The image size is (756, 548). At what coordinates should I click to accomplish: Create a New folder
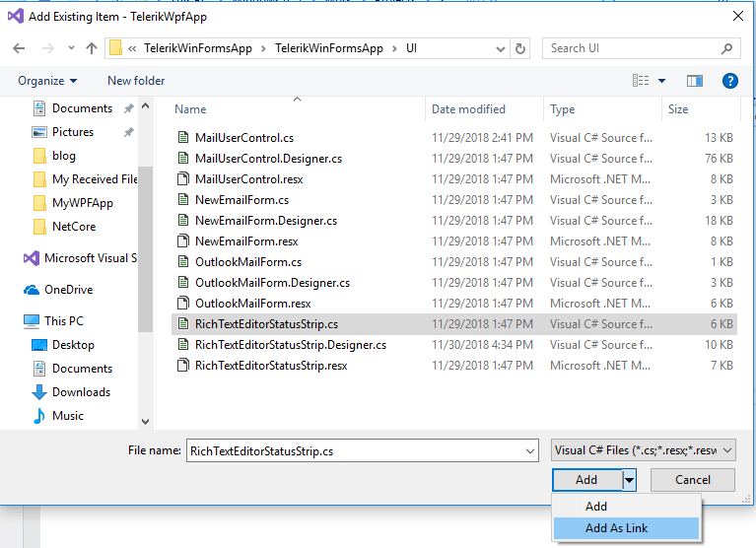pyautogui.click(x=136, y=81)
